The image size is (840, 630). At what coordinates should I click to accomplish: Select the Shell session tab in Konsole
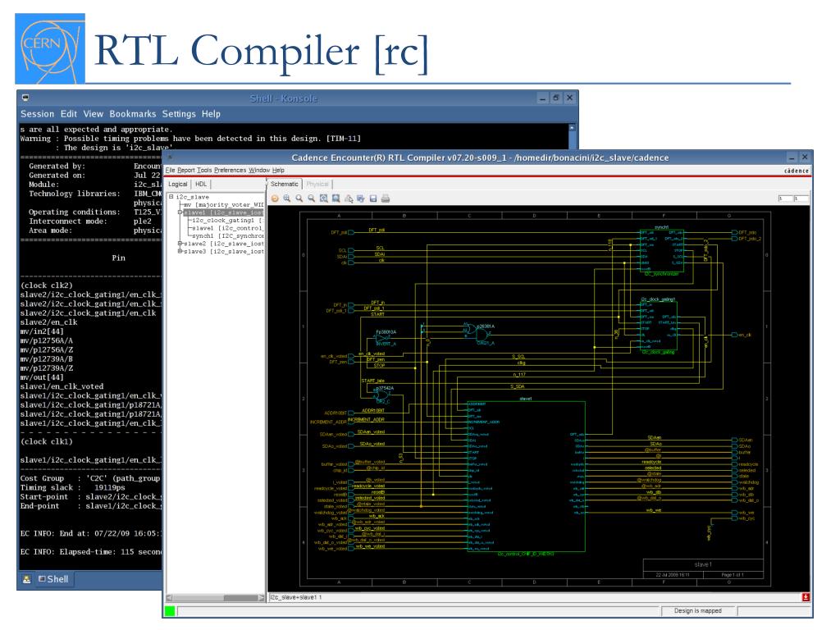click(53, 579)
